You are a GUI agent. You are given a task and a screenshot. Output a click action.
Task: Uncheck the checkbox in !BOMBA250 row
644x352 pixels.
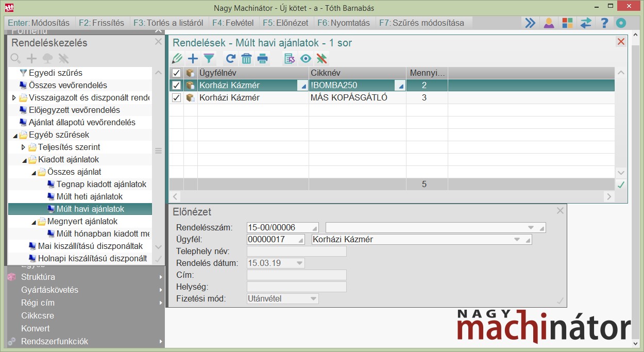177,86
